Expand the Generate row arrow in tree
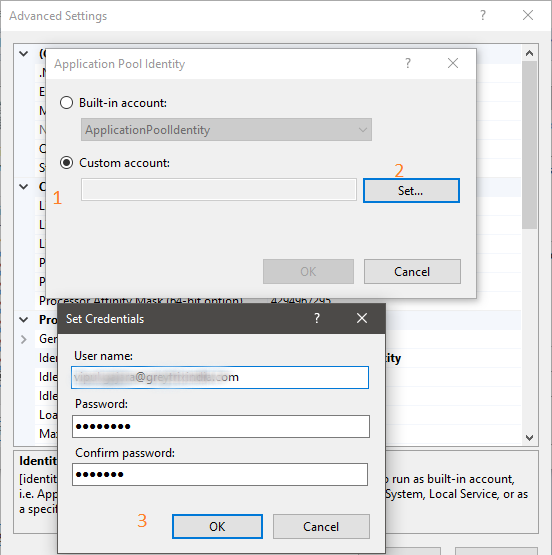 point(24,339)
